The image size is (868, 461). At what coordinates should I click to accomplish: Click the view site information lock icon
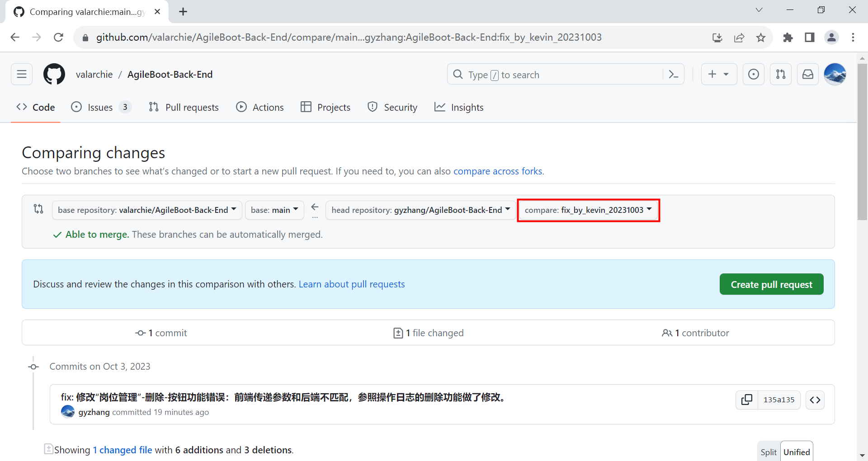point(85,38)
